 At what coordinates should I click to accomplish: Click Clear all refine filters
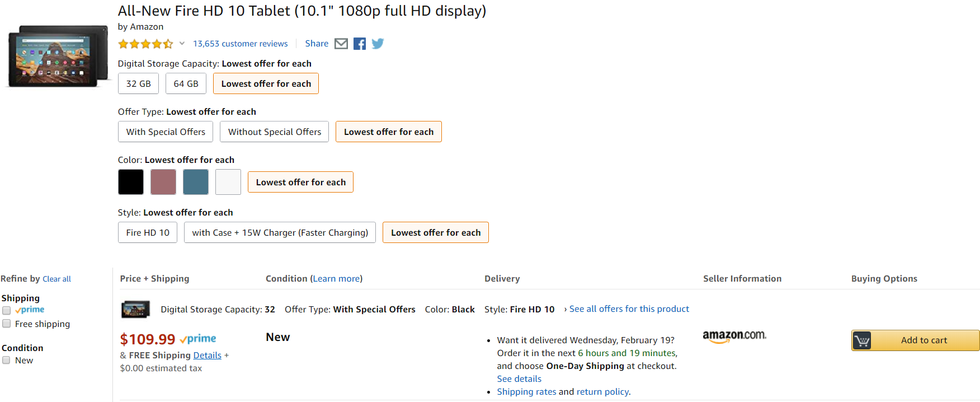coord(56,279)
